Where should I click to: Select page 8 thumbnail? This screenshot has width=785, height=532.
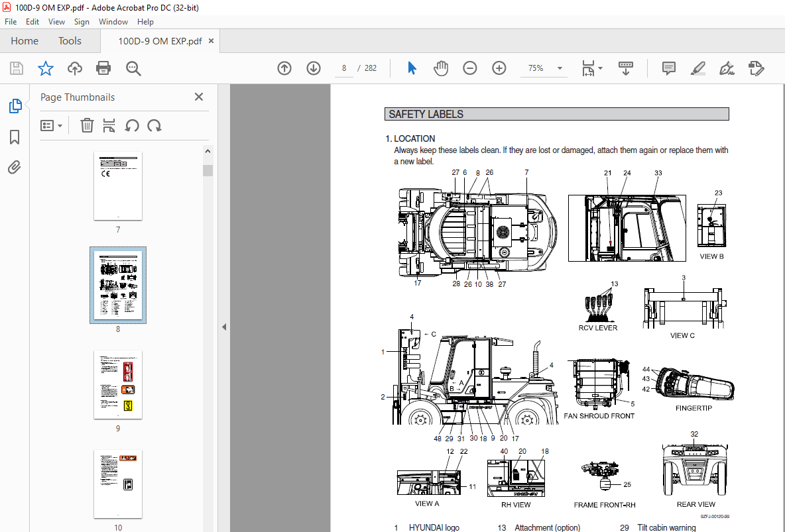[118, 285]
